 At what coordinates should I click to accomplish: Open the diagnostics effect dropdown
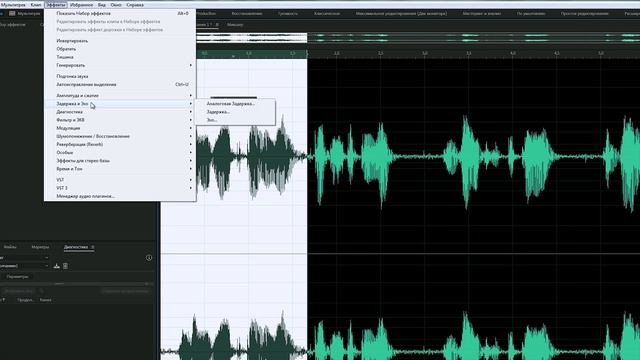coord(24,258)
